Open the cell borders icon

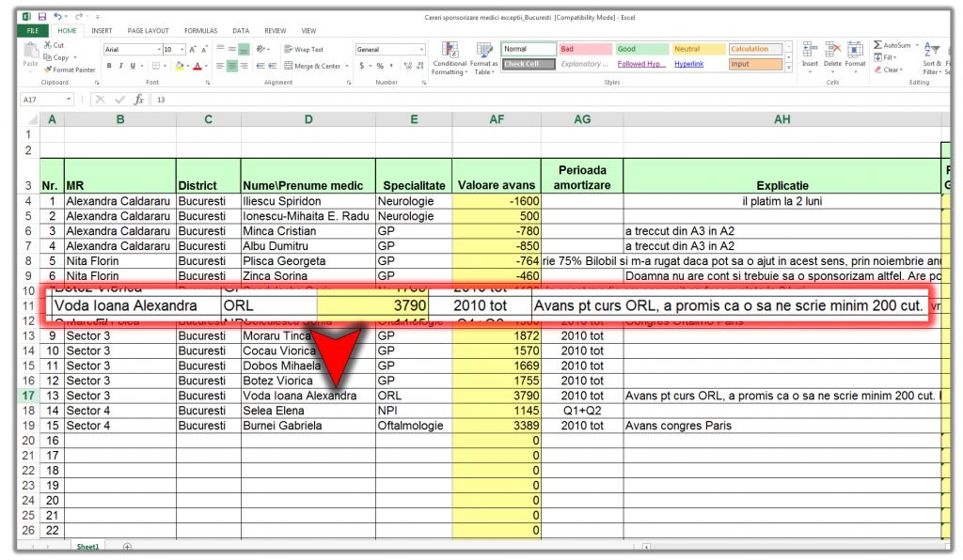click(x=156, y=66)
